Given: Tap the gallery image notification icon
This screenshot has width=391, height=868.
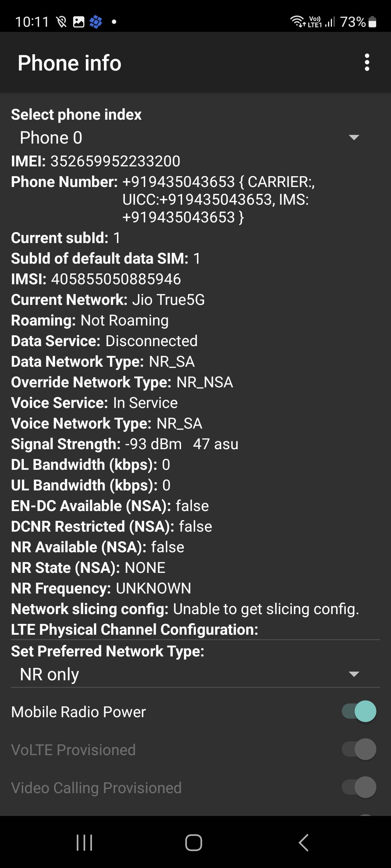Looking at the screenshot, I should [x=79, y=22].
